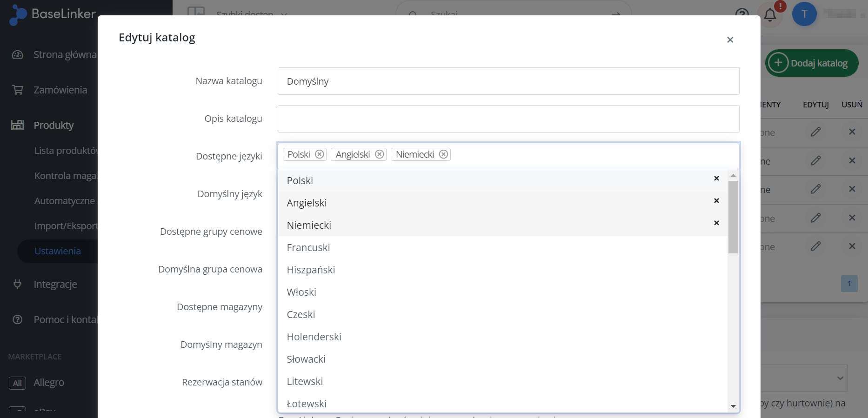The height and width of the screenshot is (418, 868).
Task: Select Czeski from language list
Action: (503, 314)
